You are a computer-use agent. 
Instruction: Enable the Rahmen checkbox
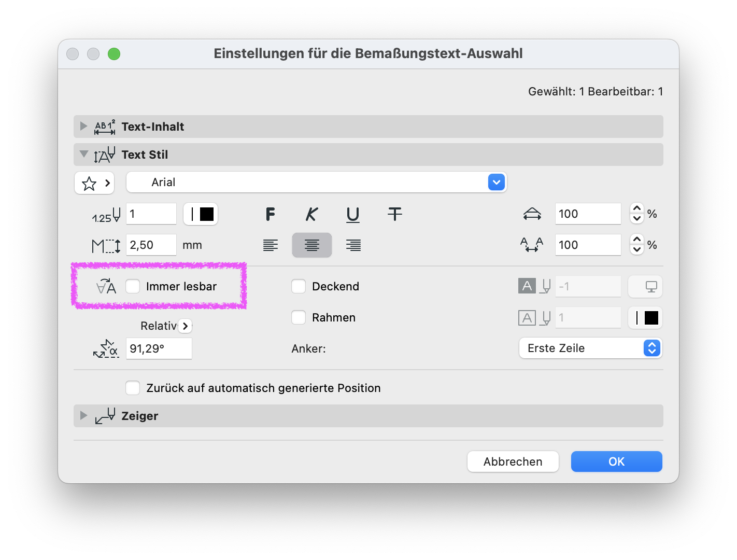point(299,317)
